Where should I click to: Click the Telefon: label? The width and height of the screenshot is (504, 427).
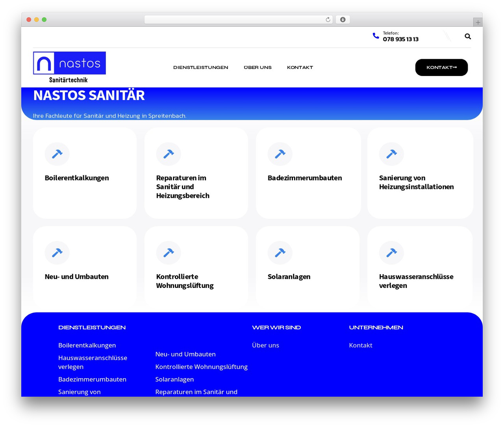point(391,33)
